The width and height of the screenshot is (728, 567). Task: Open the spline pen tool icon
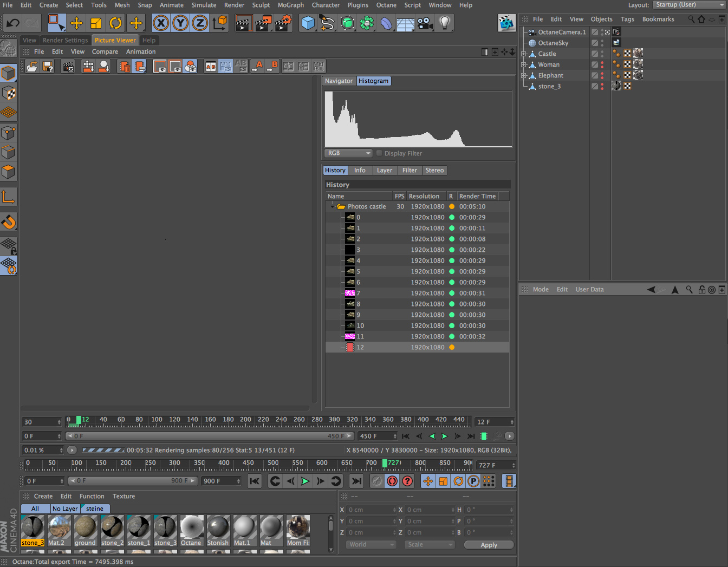tap(327, 23)
